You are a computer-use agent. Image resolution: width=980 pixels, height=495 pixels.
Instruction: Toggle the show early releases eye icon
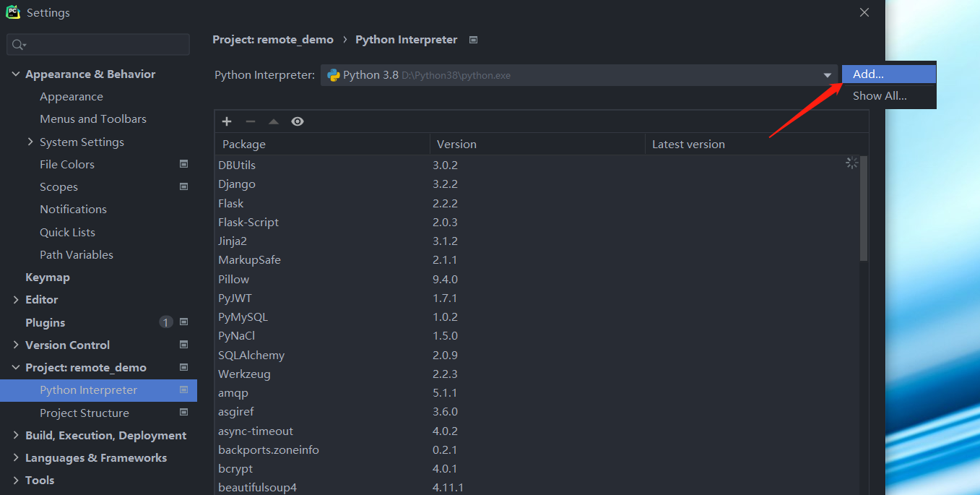[298, 121]
